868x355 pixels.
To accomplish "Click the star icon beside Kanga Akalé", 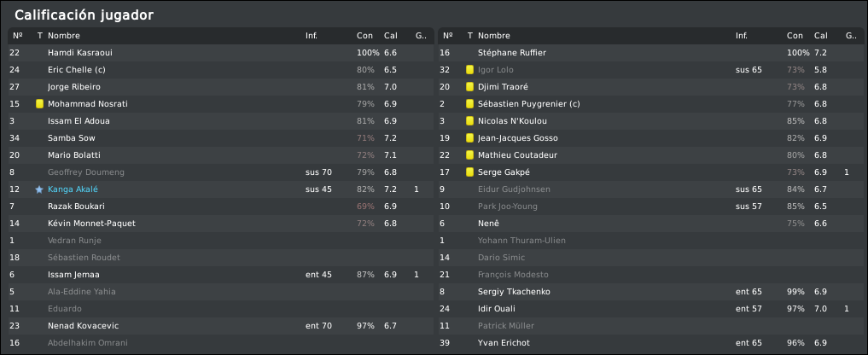I will click(x=39, y=189).
